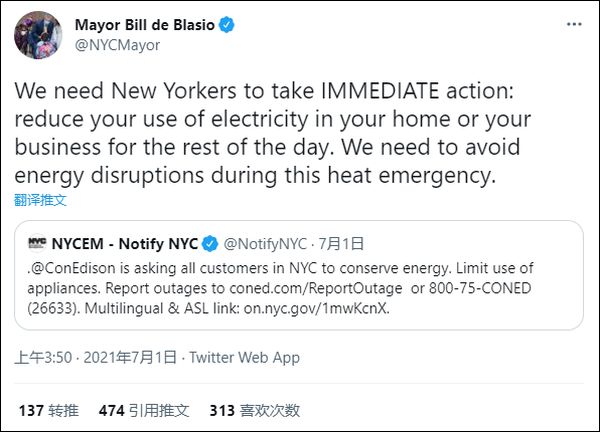
Task: Click the quoted tweet's 7月1日 date
Action: [340, 242]
